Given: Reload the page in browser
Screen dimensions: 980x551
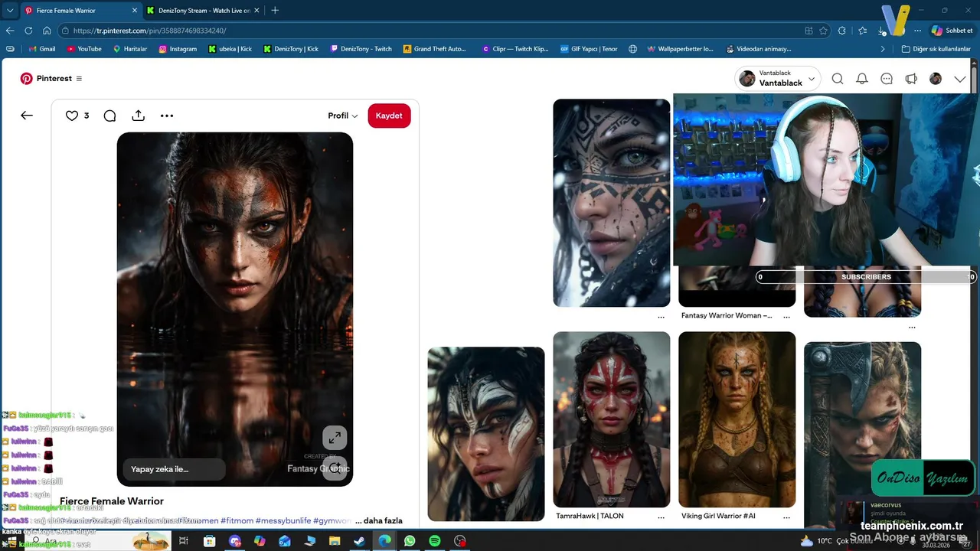Looking at the screenshot, I should (x=28, y=31).
